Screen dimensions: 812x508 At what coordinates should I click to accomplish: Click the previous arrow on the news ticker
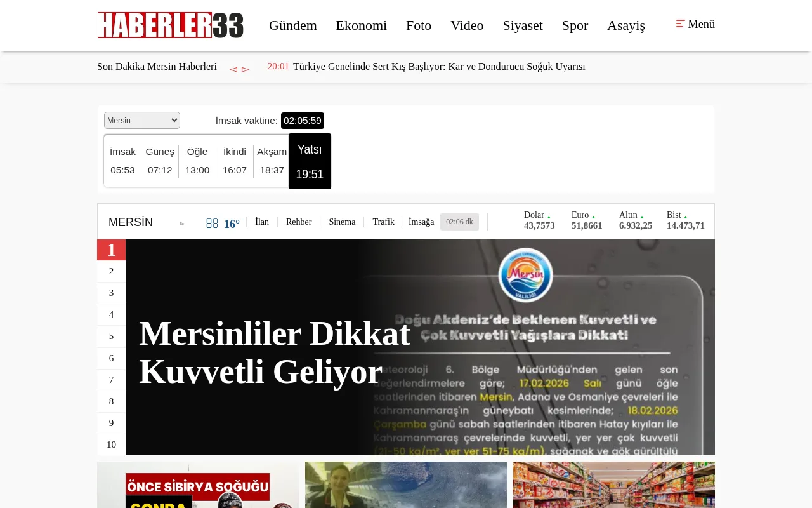(233, 69)
